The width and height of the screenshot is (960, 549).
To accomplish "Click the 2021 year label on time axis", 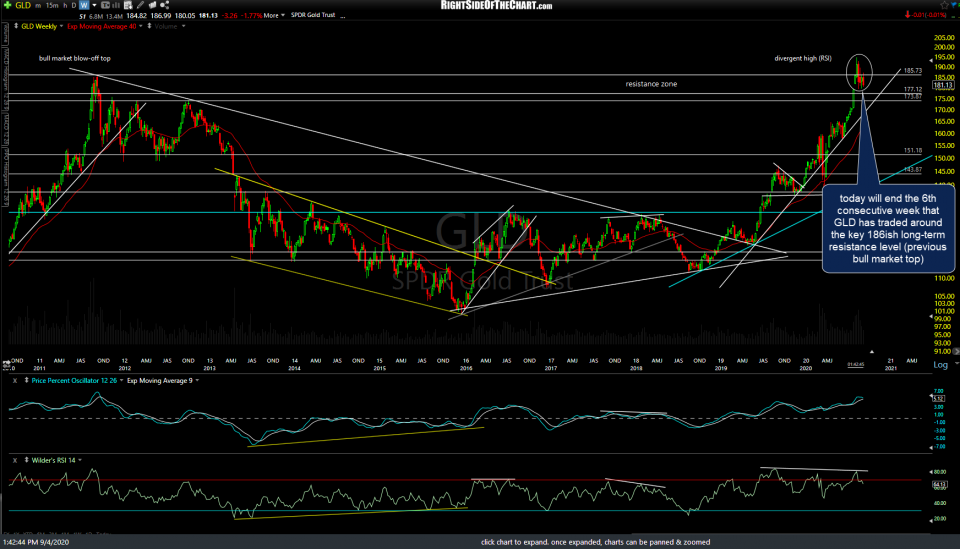I will (x=891, y=368).
